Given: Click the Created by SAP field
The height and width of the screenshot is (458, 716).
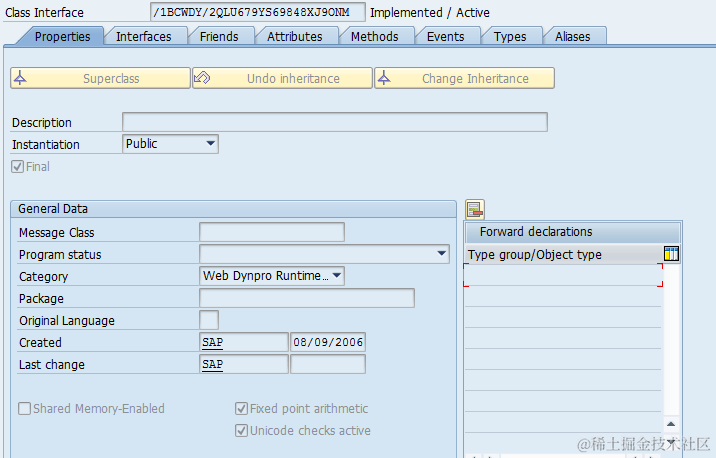Looking at the screenshot, I should pos(244,342).
